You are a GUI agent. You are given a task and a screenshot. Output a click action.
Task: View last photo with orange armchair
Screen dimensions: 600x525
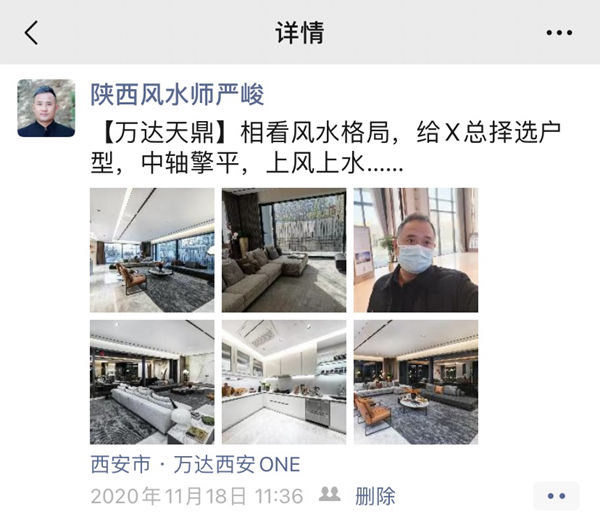[x=416, y=382]
